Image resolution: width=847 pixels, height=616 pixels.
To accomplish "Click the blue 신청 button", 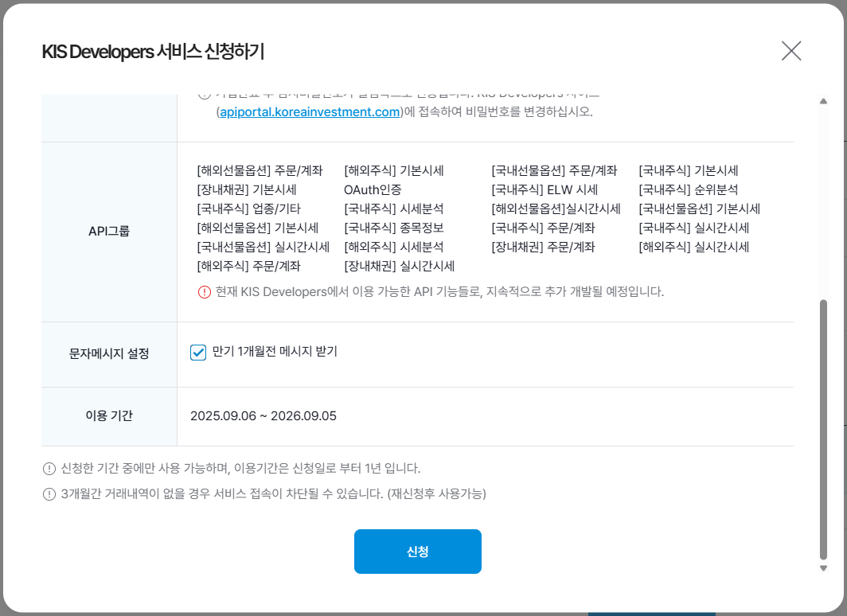I will [418, 552].
